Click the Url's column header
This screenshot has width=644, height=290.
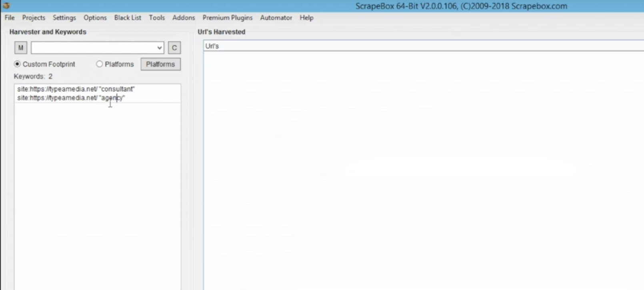424,46
